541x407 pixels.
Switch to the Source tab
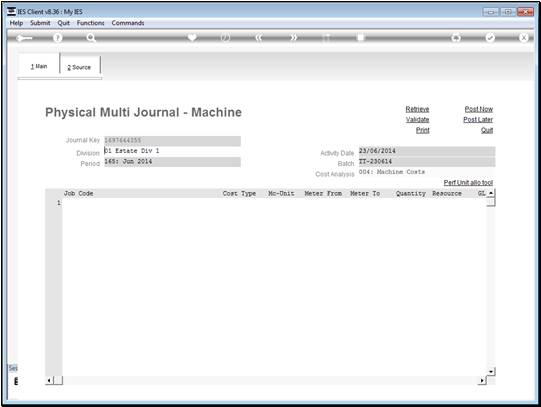(x=79, y=67)
